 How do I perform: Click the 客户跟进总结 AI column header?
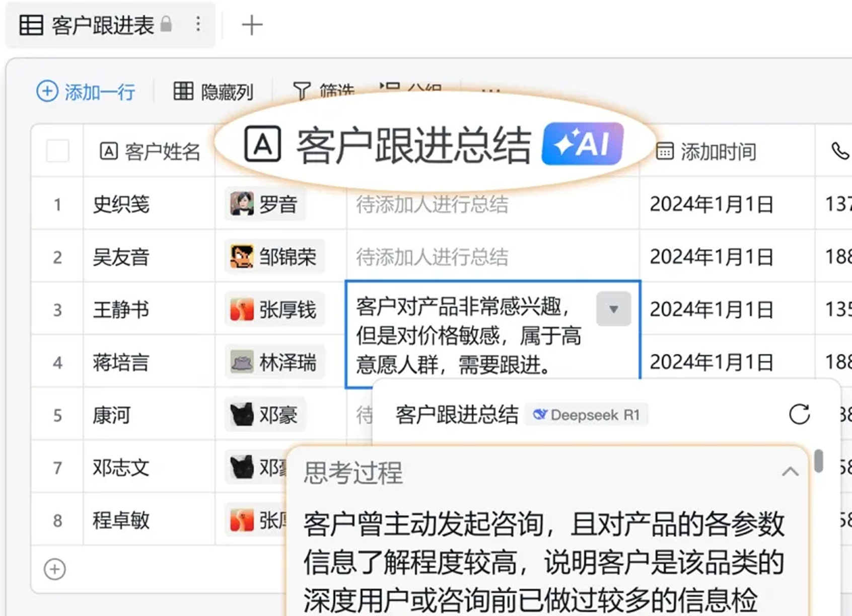[434, 145]
